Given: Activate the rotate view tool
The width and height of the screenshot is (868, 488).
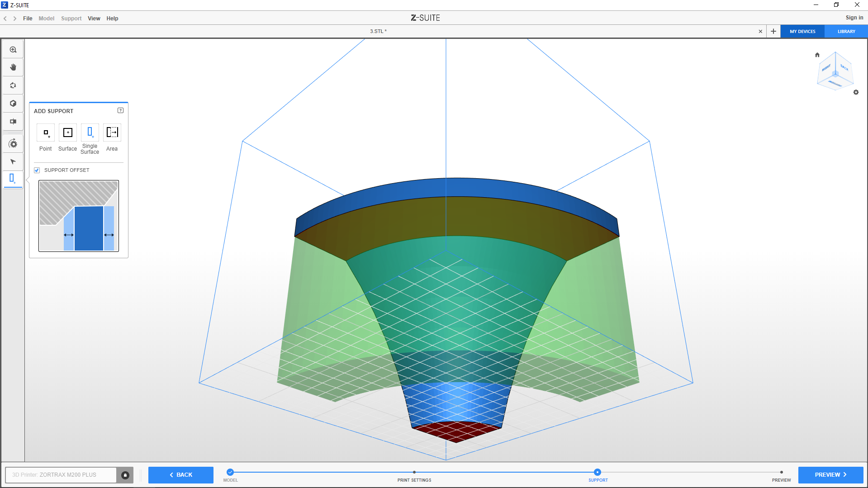Looking at the screenshot, I should pos(13,85).
